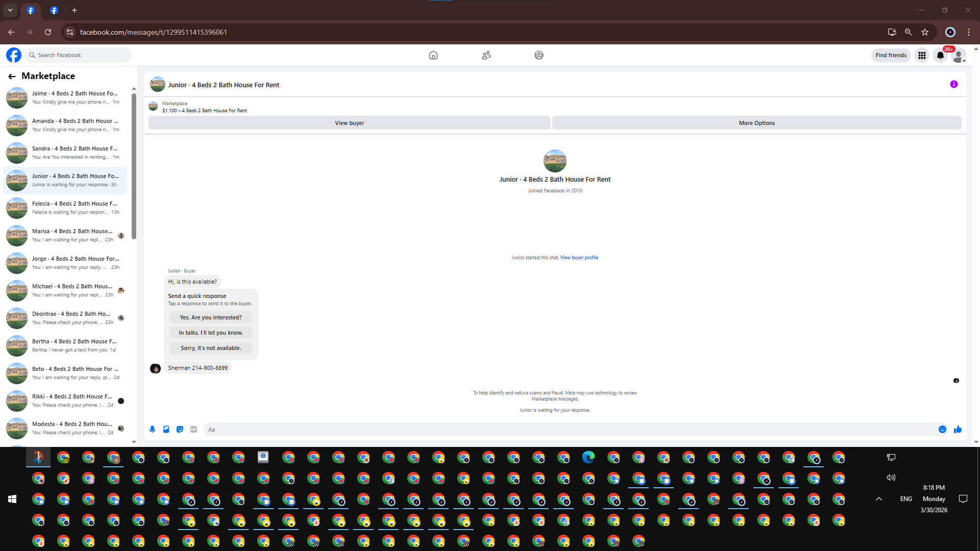The image size is (980, 551).
Task: Click the voice clip microphone icon
Action: 152,430
